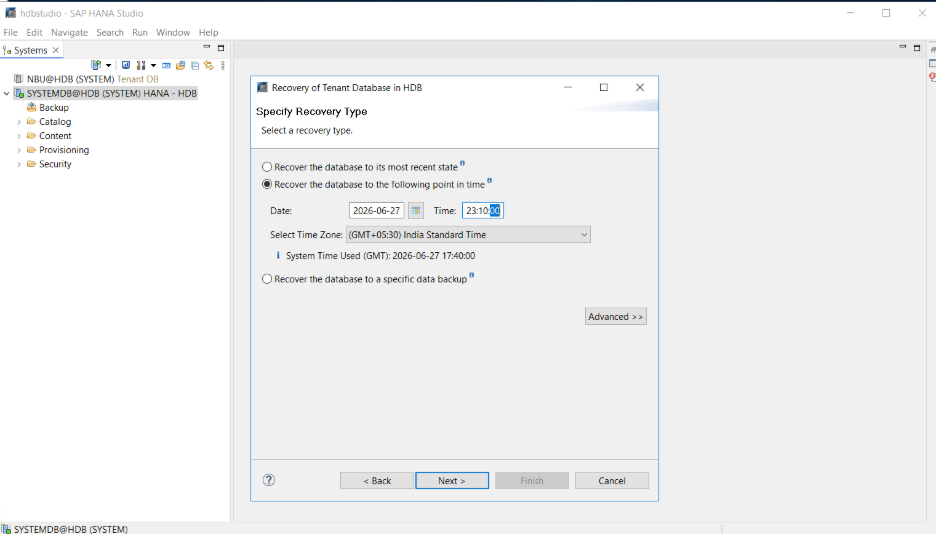Viewport: 936px width, 534px height.
Task: Select the Provisioning tree item label
Action: pos(64,150)
